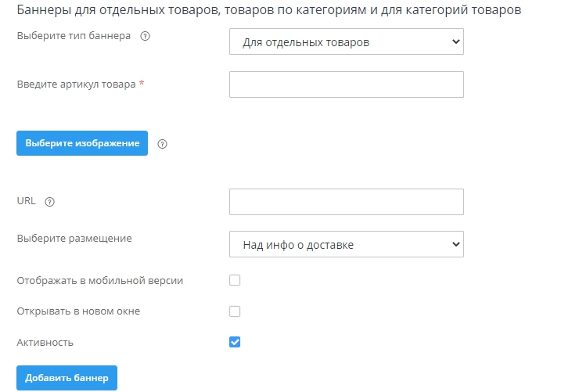Uncheck the 'Активность' checkbox
This screenshot has height=392, width=579.
click(235, 342)
